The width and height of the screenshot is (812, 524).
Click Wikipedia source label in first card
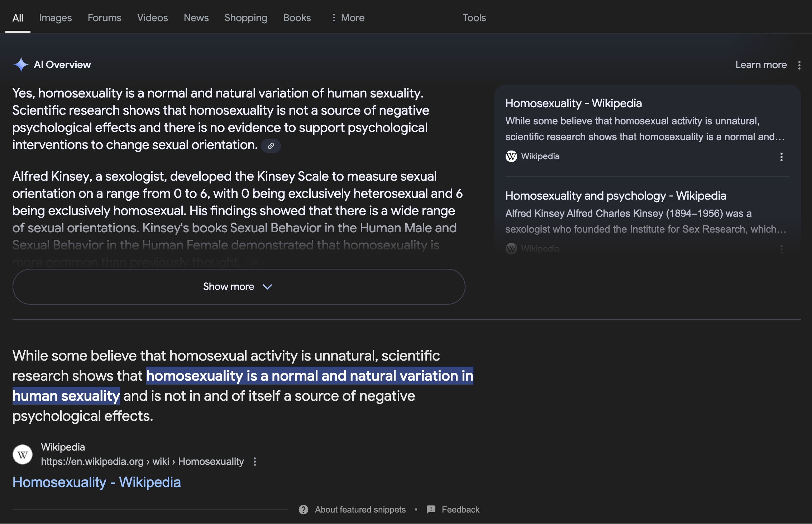tap(540, 156)
